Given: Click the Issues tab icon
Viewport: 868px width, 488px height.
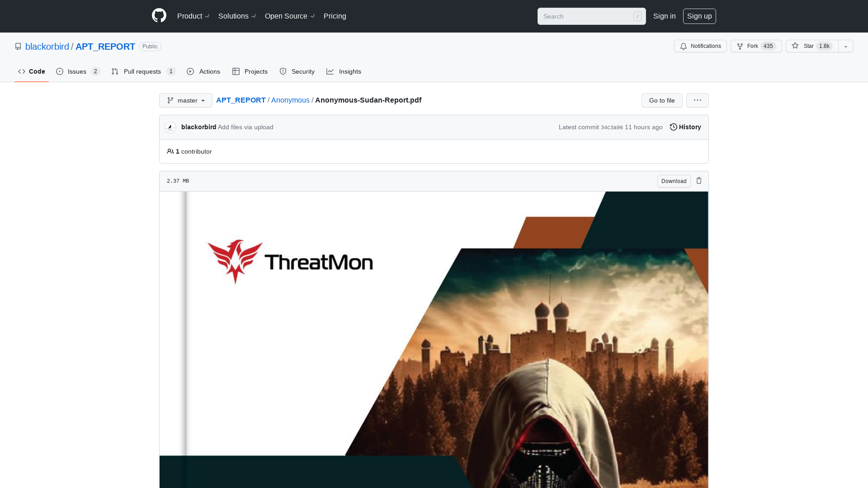Looking at the screenshot, I should click(x=60, y=71).
